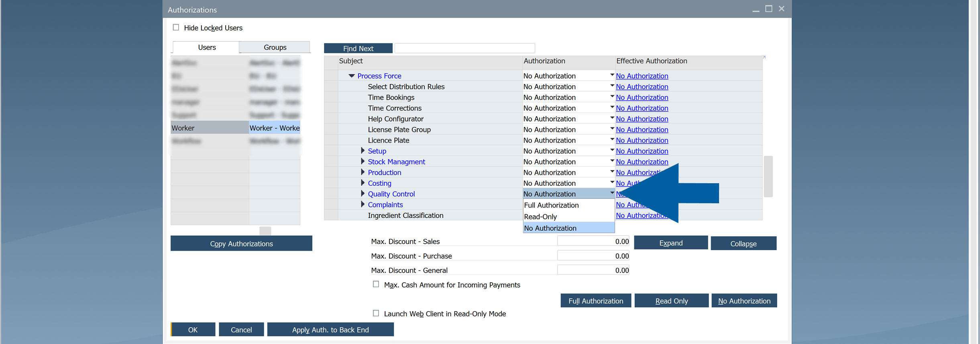The image size is (980, 344).
Task: Enable Max. Cash Amount for Incoming Payments
Action: (376, 284)
